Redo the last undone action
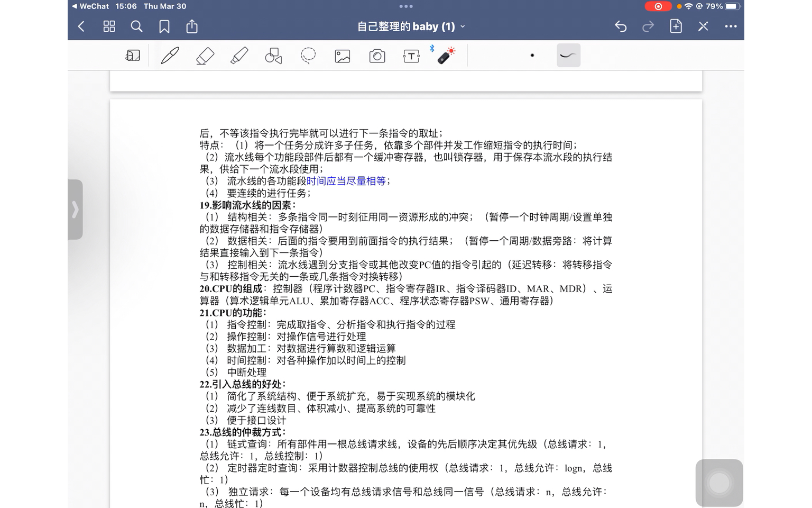This screenshot has width=812, height=508. click(x=648, y=26)
